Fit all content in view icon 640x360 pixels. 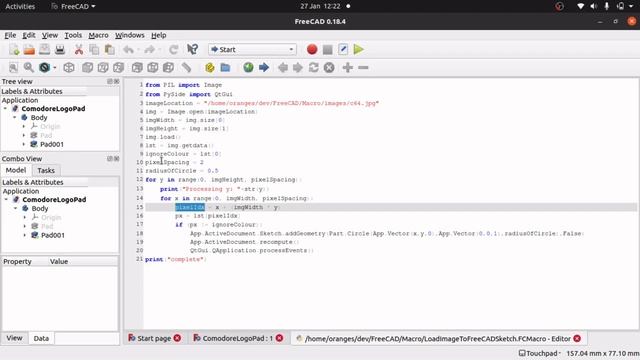point(13,67)
